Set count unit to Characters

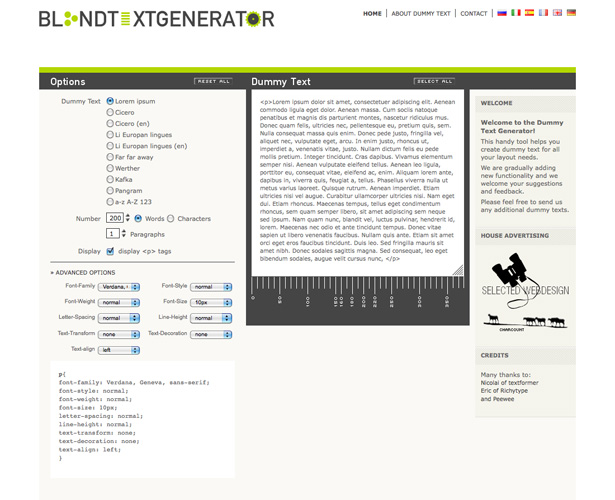coord(171,218)
